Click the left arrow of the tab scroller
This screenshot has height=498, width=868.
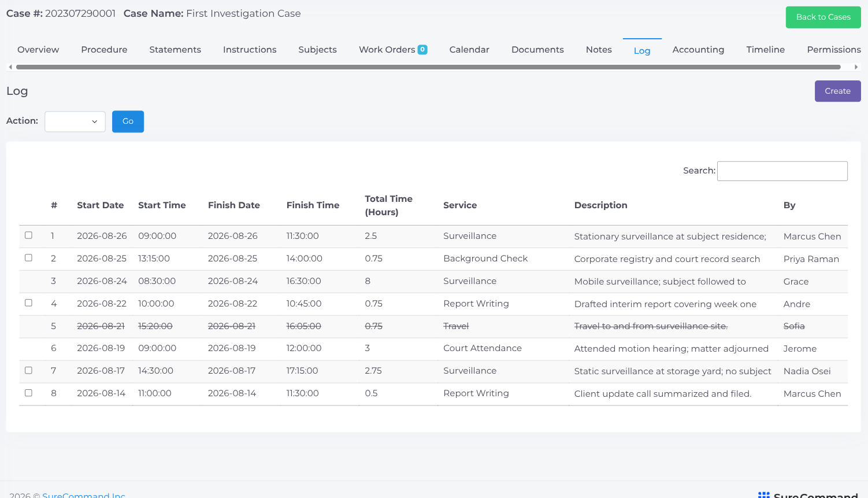tap(10, 67)
